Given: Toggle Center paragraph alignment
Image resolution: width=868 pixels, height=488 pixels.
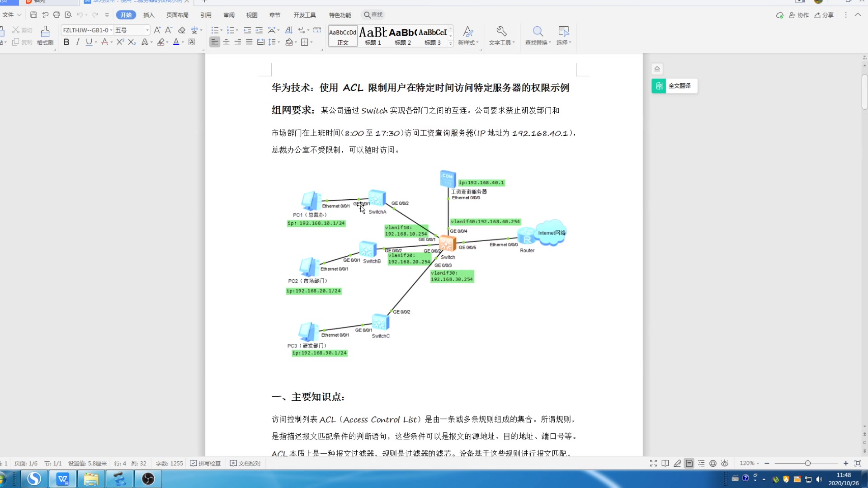Looking at the screenshot, I should point(226,42).
